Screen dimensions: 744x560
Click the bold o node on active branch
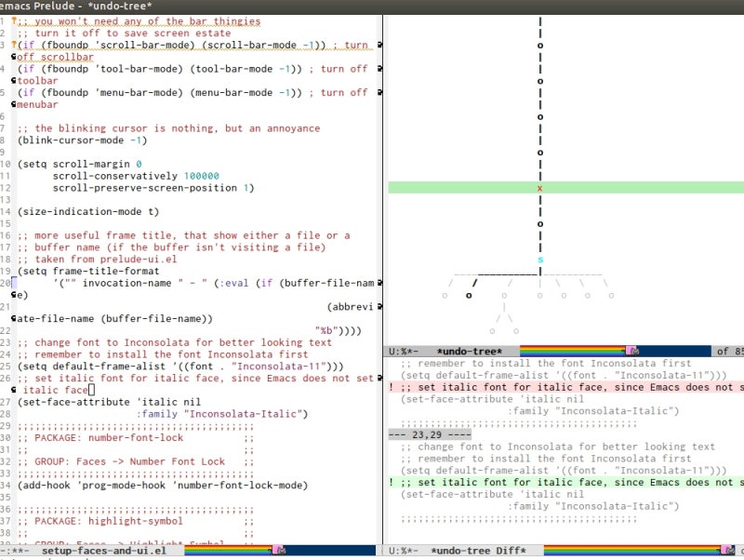[x=468, y=295]
